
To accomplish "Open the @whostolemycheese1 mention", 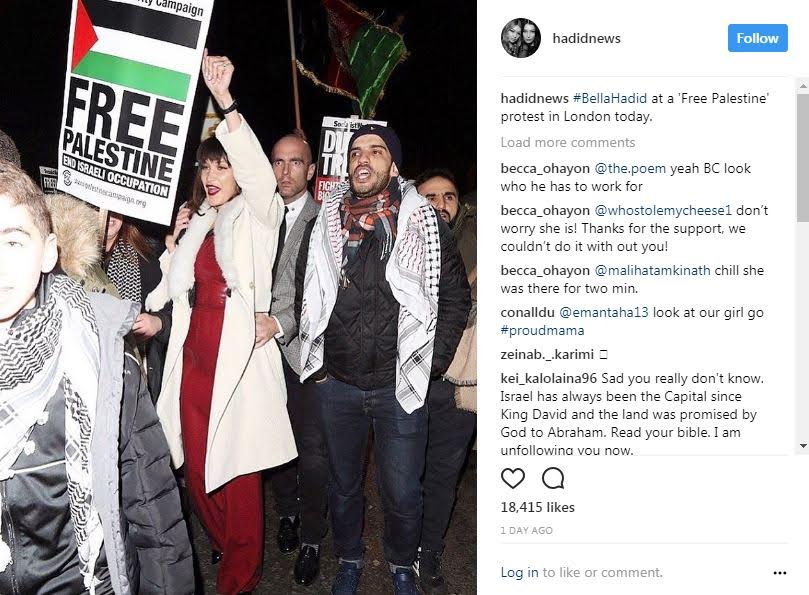I will click(x=663, y=210).
